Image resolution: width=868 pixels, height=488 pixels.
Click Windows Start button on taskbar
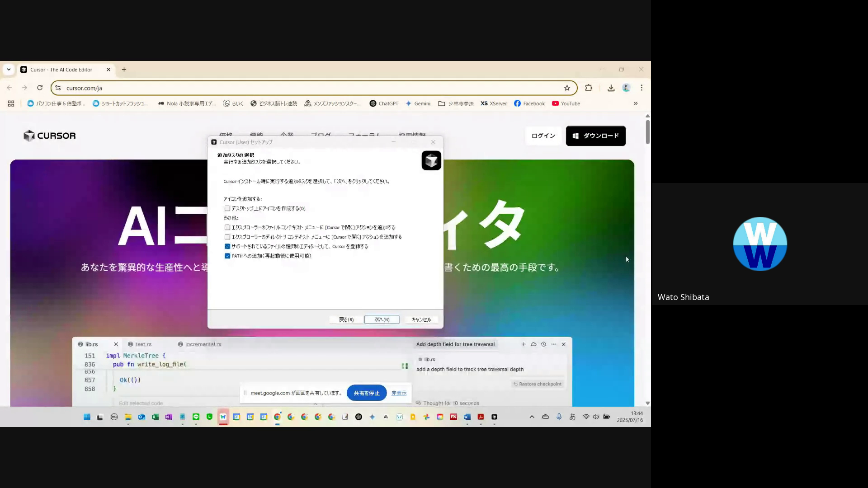click(87, 417)
